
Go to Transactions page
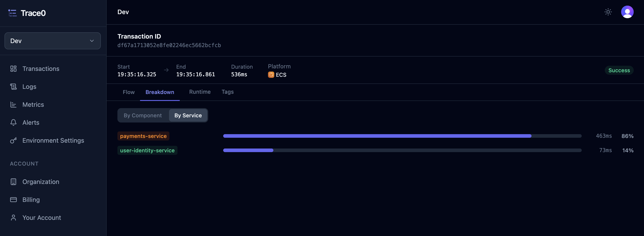(x=41, y=69)
